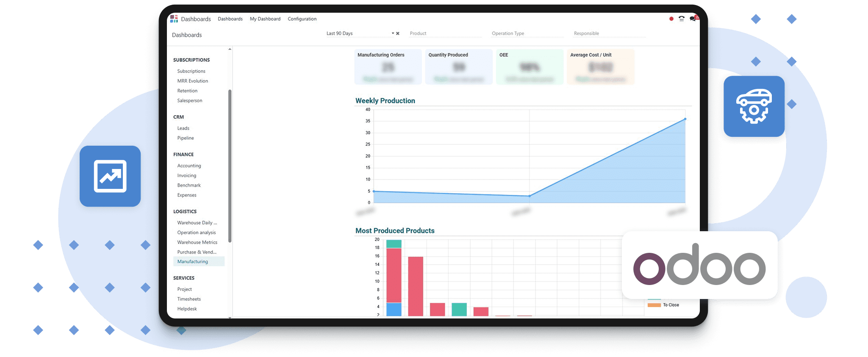Click the Manufacturing Orders KPI card
The width and height of the screenshot is (868, 357).
tap(388, 67)
